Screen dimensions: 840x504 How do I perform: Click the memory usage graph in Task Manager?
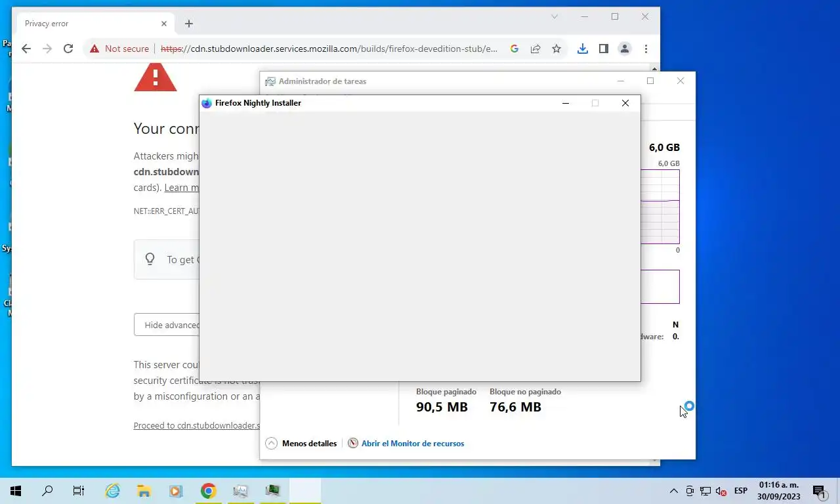tap(660, 207)
